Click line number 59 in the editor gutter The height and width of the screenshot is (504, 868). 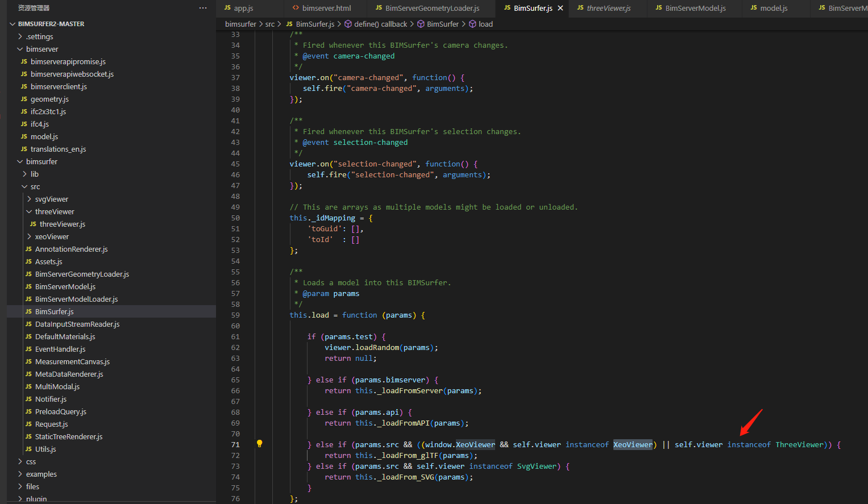click(x=235, y=315)
